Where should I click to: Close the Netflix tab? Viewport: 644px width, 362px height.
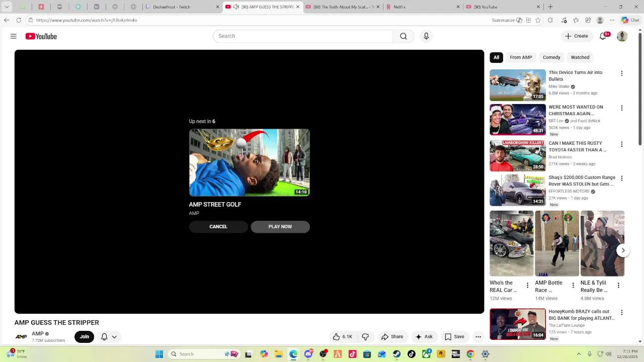(x=458, y=7)
